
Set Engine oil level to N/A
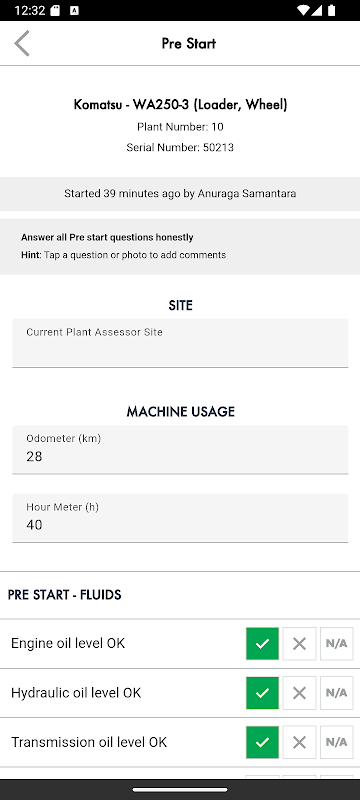click(x=337, y=643)
